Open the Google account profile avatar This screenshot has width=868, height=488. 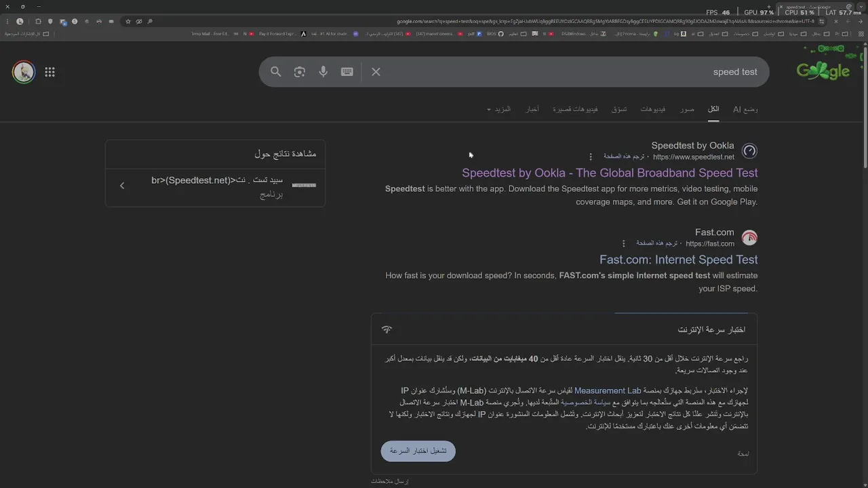click(24, 72)
